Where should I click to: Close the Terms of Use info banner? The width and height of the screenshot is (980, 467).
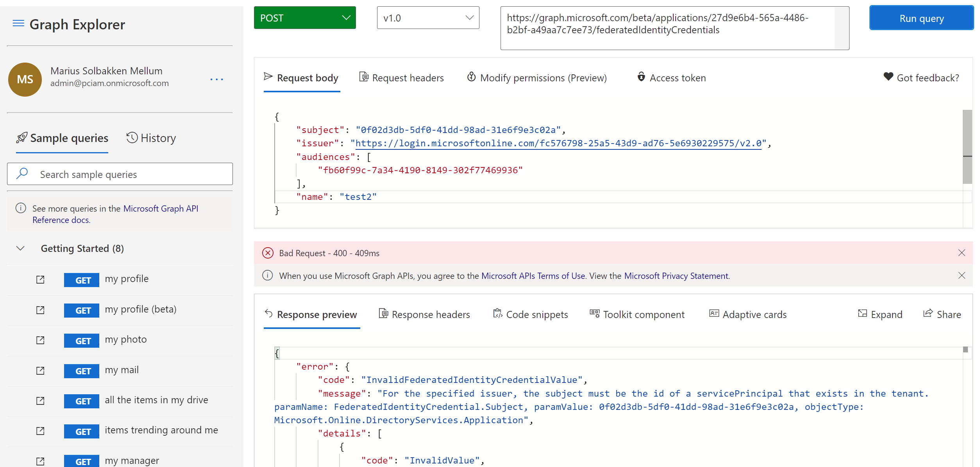(962, 276)
